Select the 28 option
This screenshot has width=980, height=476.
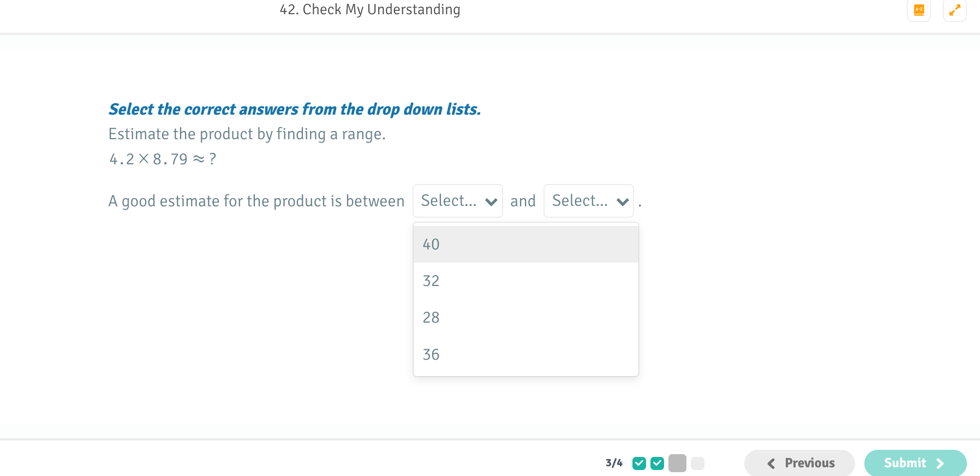pos(431,317)
